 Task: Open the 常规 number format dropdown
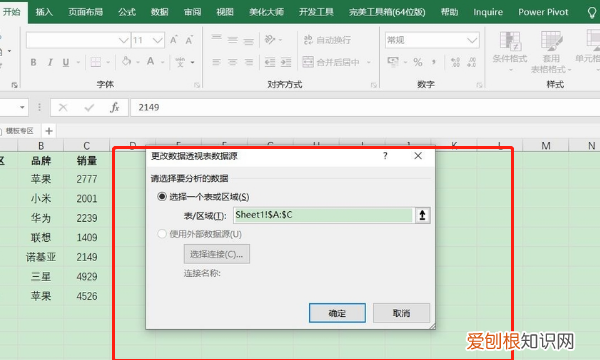coord(472,40)
